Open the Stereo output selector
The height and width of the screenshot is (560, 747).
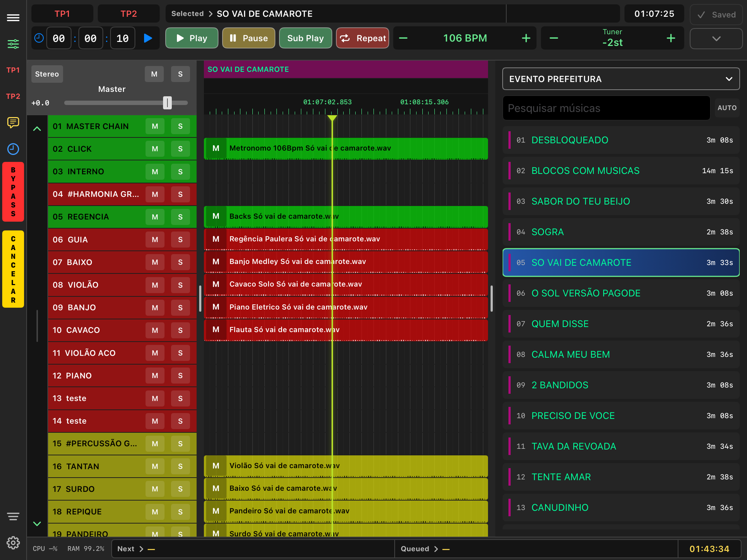click(x=47, y=74)
